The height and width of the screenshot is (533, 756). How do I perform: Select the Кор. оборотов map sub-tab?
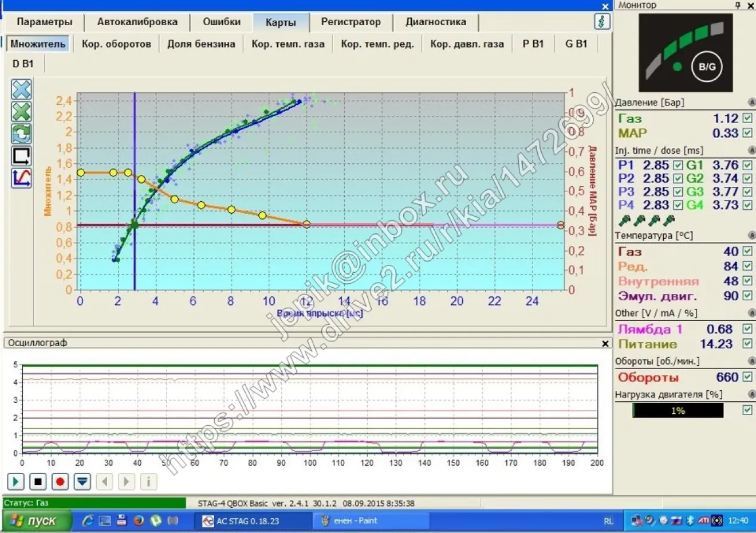[116, 44]
